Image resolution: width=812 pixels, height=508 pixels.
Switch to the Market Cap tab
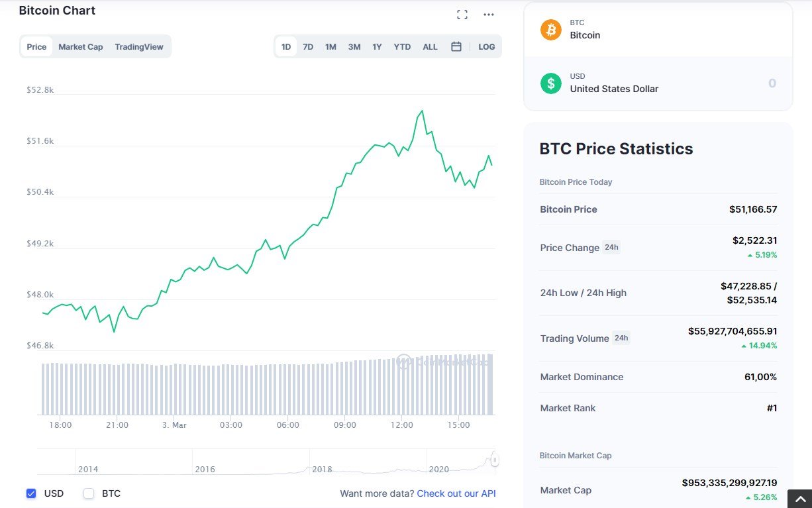click(x=81, y=46)
